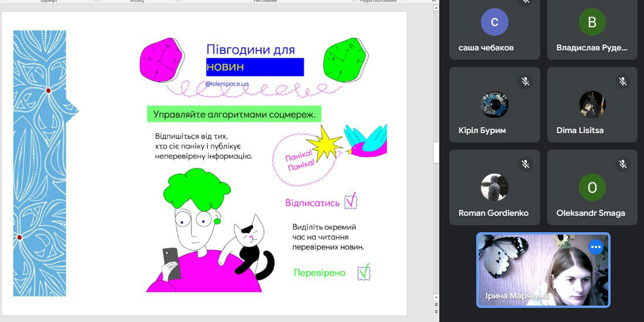Click the slide scrollbar thumb
Viewport: 644px width, 322px height.
tap(436, 152)
